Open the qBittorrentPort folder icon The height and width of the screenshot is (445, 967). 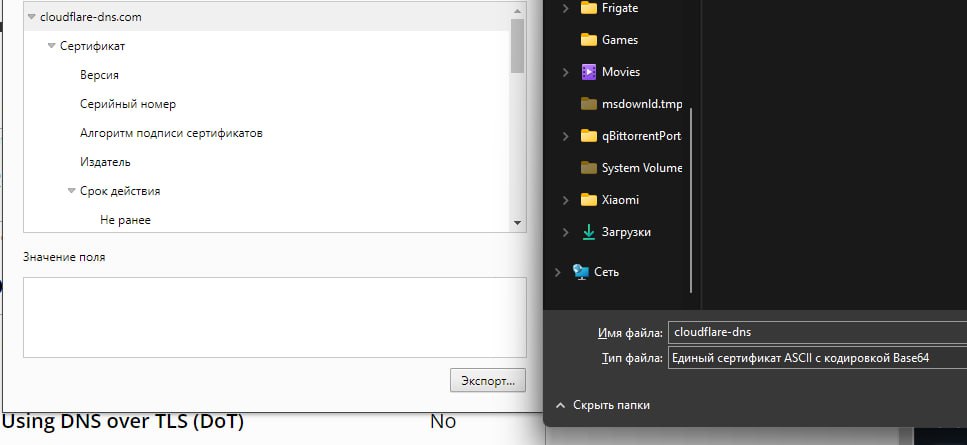coord(589,136)
